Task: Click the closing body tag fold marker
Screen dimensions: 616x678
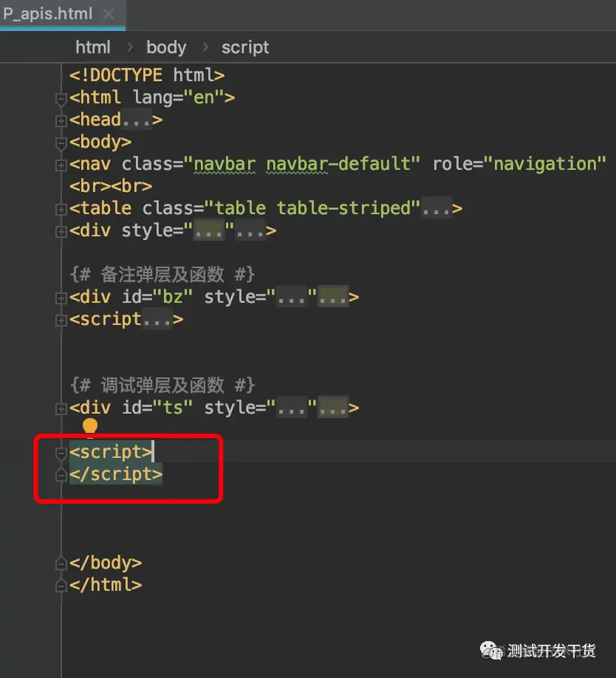Action: (61, 564)
